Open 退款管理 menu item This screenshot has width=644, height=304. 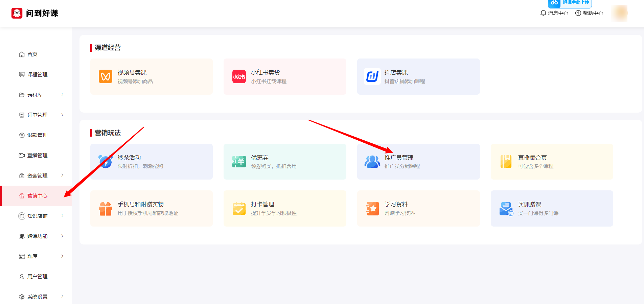click(37, 135)
